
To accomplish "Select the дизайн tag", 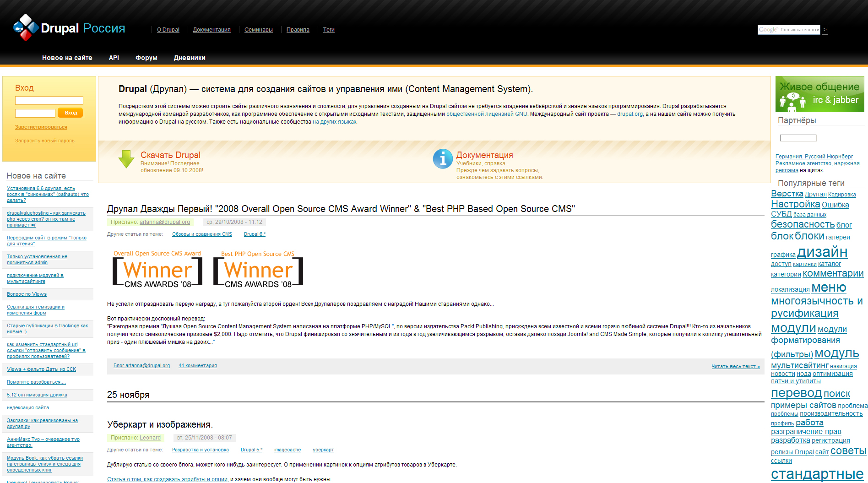I will (x=822, y=252).
